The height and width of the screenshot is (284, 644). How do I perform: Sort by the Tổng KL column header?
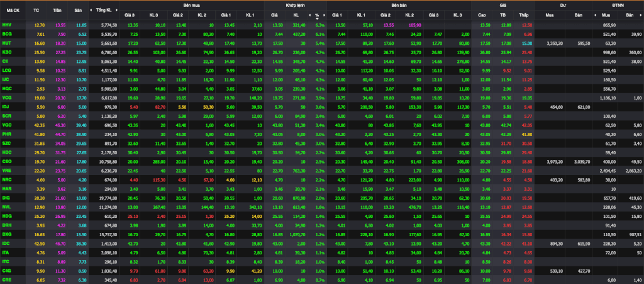(104, 10)
